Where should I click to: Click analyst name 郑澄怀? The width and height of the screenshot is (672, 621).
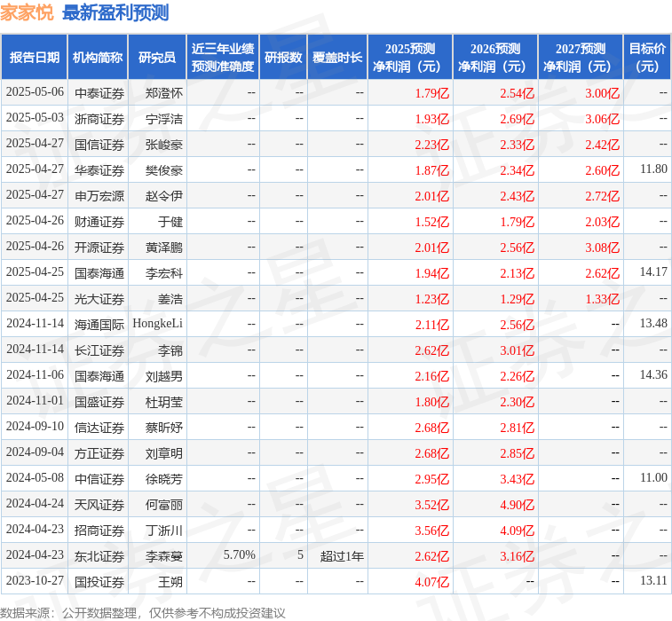163,93
